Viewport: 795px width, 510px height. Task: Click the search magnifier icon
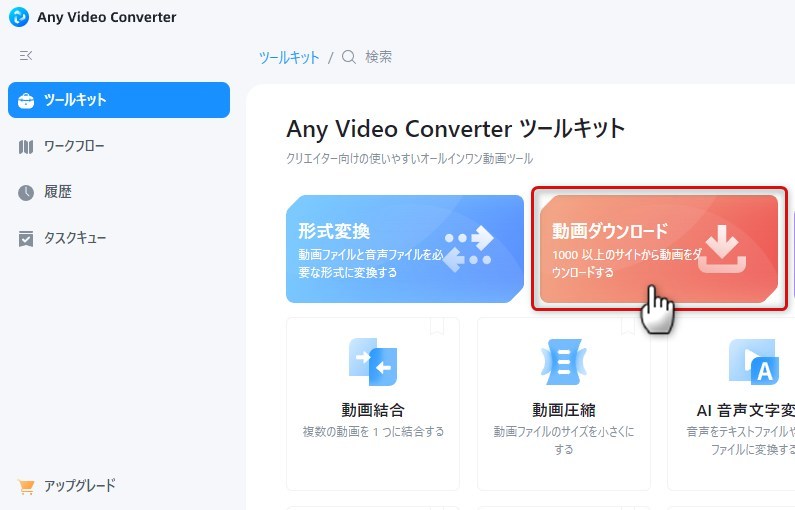pos(349,57)
